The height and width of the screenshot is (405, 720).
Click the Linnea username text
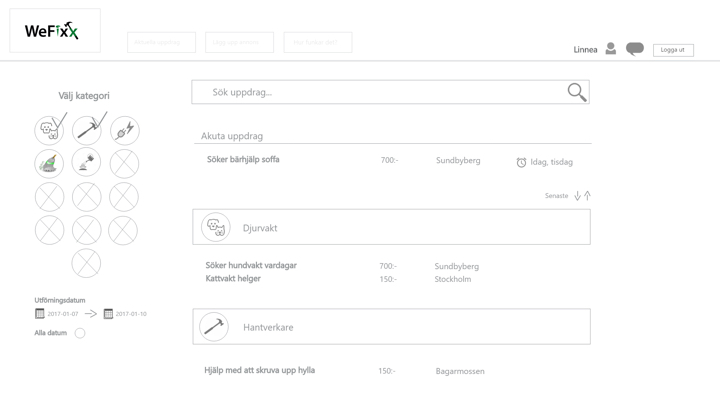(585, 50)
